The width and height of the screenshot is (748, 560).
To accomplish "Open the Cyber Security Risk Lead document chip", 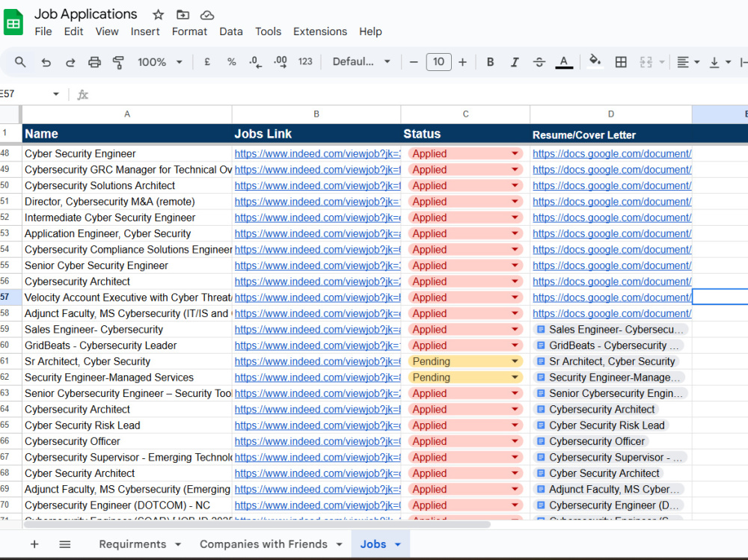I will pyautogui.click(x=601, y=425).
